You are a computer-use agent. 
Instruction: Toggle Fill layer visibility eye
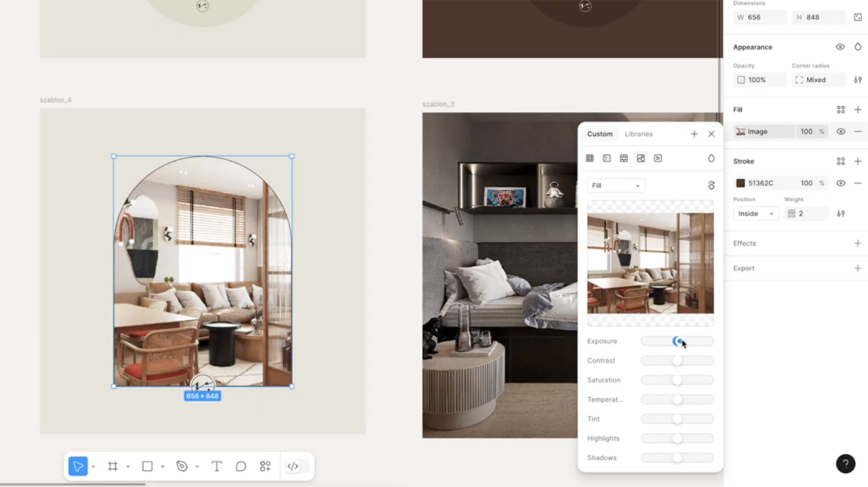tap(841, 131)
